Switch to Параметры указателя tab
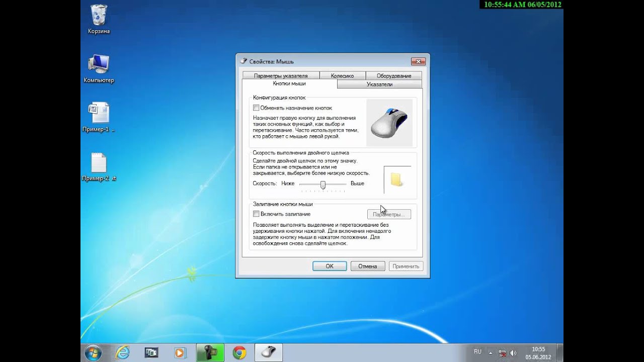This screenshot has height=362, width=644. [281, 76]
